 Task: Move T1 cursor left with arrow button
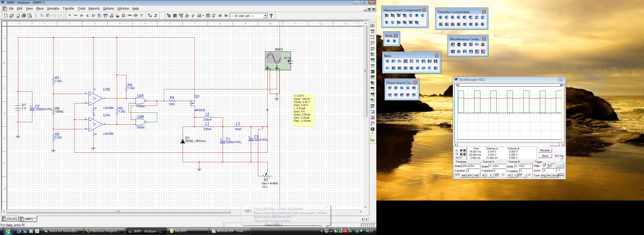coord(461,150)
